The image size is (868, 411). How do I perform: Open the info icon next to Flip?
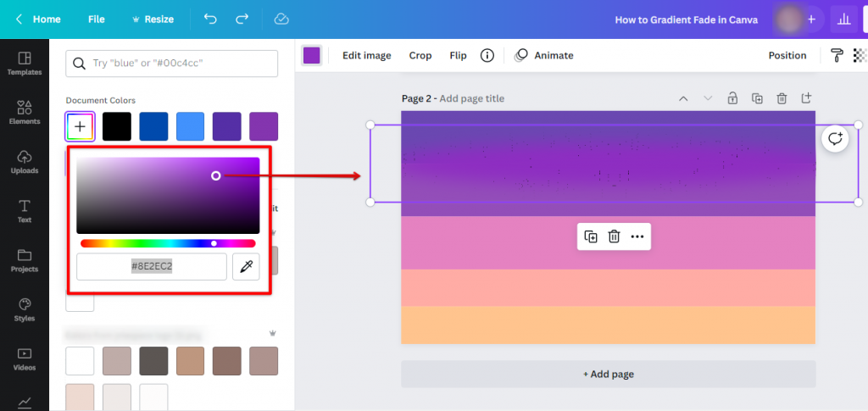487,55
